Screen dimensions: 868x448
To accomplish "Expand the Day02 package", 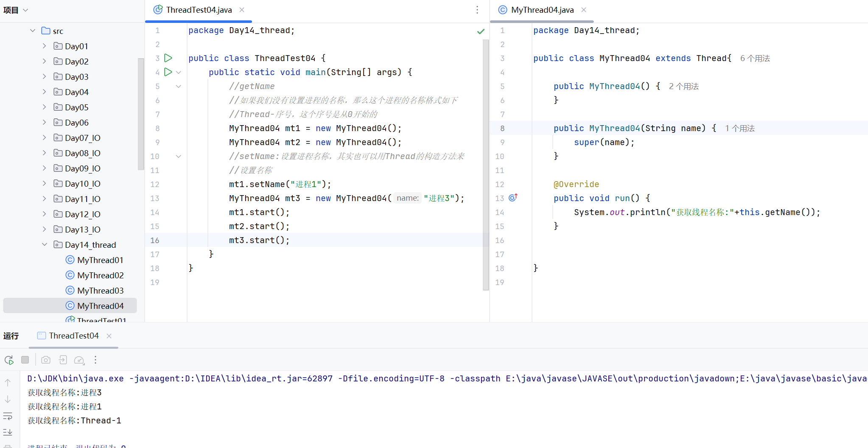I will [x=45, y=61].
